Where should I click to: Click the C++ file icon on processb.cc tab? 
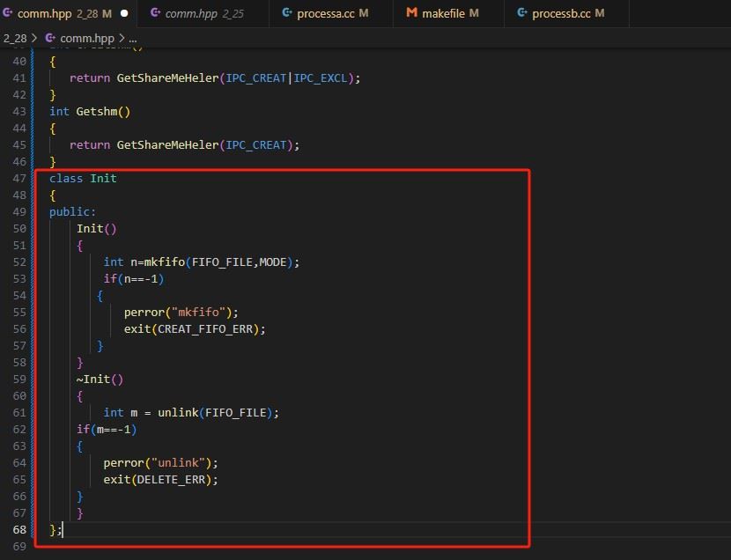(522, 13)
